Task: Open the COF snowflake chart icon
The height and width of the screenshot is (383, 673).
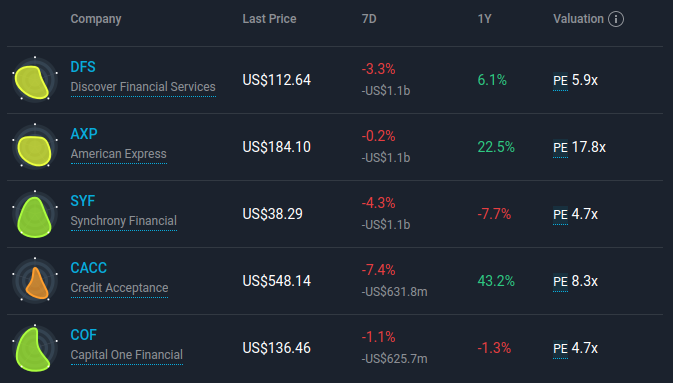Action: click(35, 348)
